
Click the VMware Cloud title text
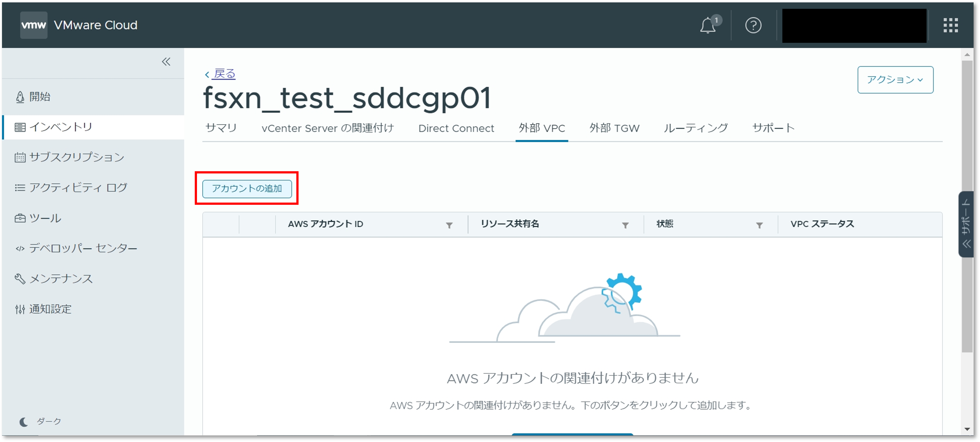tap(95, 25)
